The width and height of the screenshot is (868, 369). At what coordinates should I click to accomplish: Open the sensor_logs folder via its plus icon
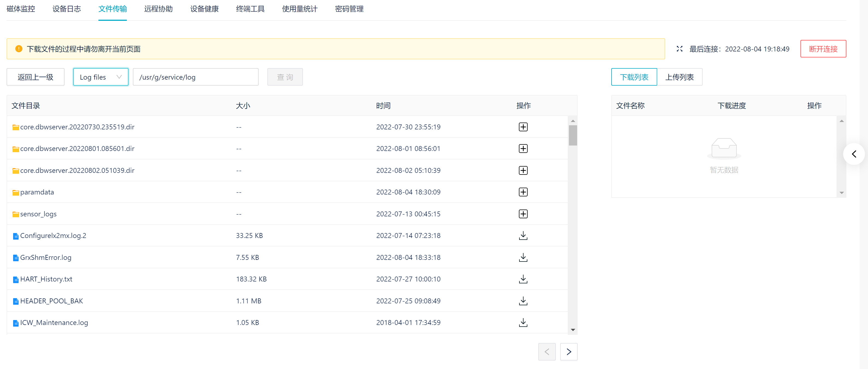point(523,214)
